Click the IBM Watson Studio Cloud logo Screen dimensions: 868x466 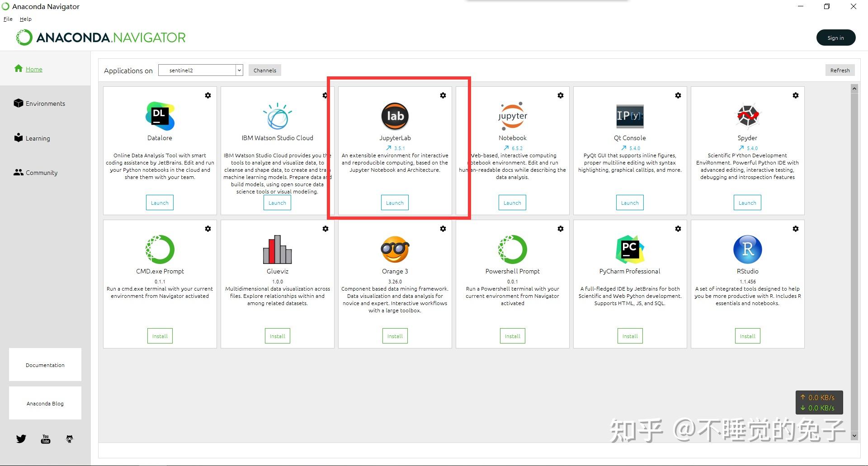pyautogui.click(x=277, y=116)
